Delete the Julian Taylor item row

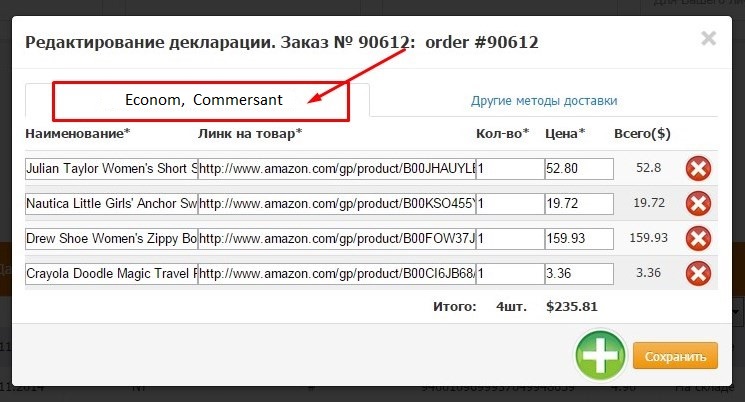click(698, 168)
